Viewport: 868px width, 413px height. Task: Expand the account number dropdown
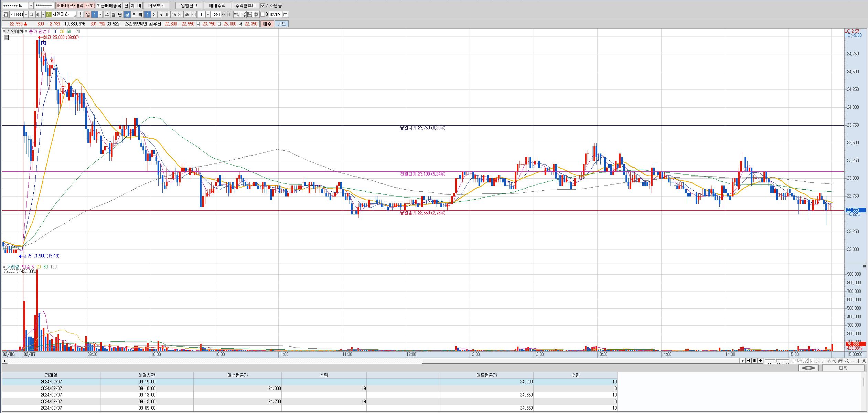click(31, 6)
